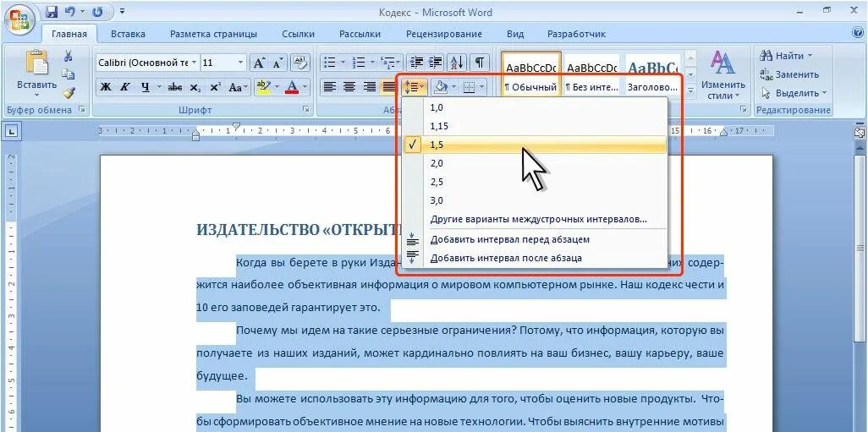Increase font size with grow font icon

click(x=259, y=63)
